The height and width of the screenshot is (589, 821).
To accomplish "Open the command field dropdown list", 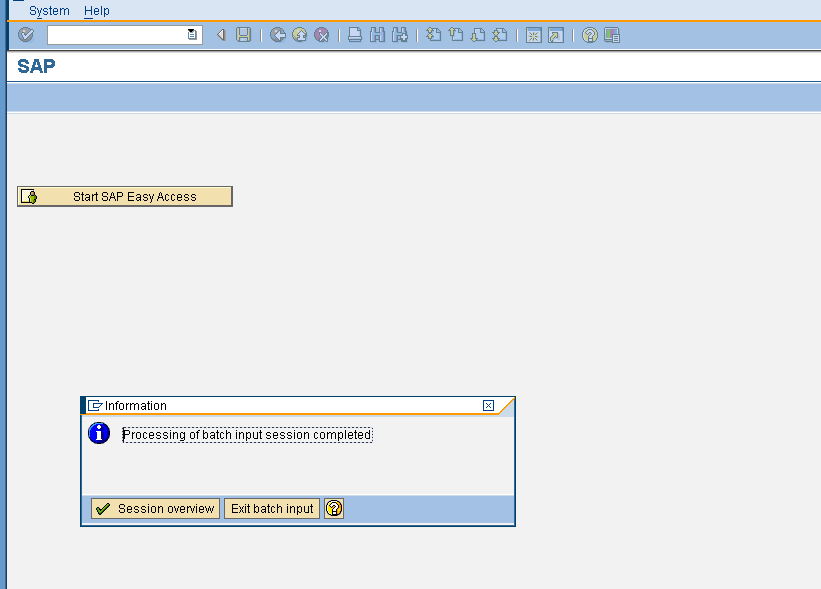I will click(x=192, y=34).
